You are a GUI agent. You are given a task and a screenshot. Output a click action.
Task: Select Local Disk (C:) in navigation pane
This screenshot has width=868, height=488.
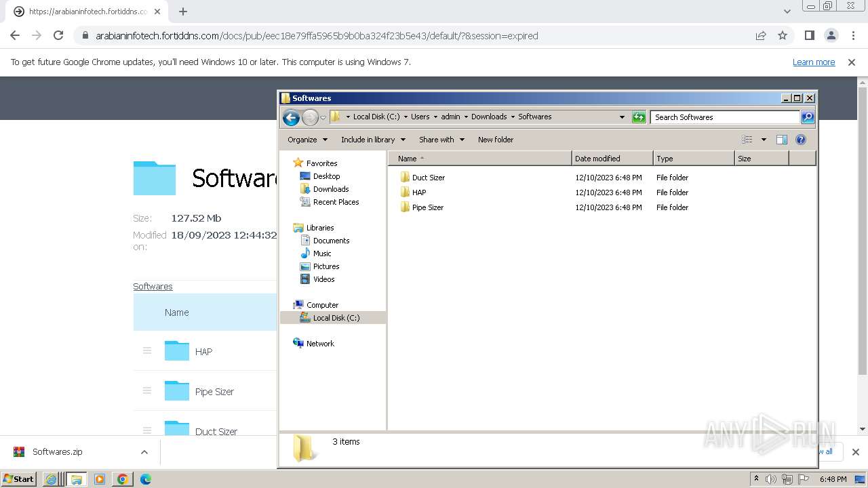[330, 318]
